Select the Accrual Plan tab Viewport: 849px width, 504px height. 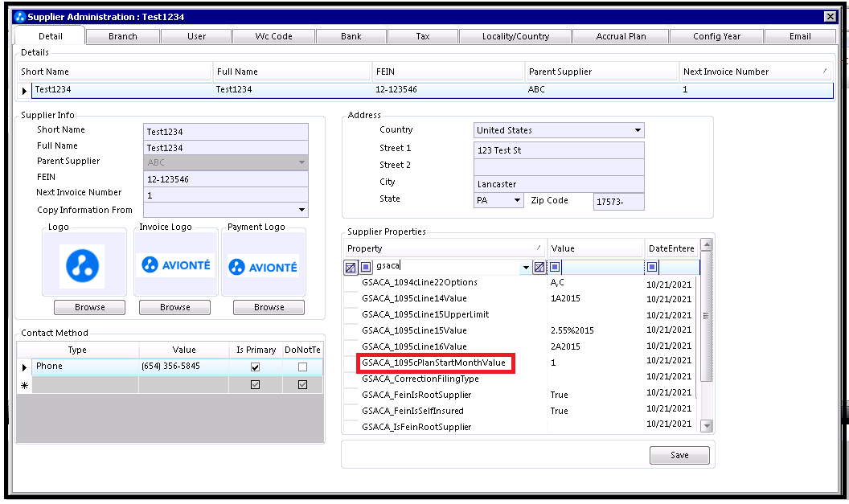coord(621,36)
